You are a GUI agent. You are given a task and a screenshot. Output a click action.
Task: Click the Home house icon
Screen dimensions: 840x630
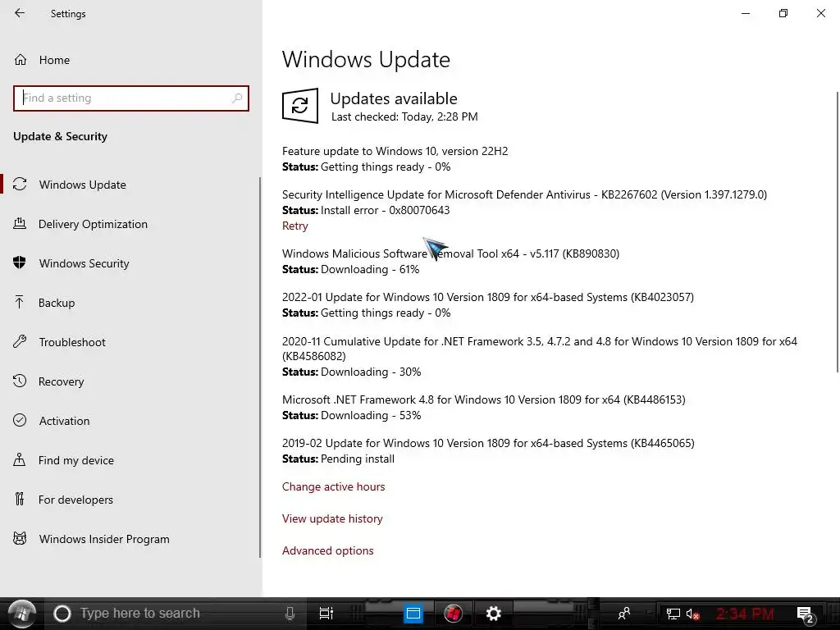[x=21, y=59]
